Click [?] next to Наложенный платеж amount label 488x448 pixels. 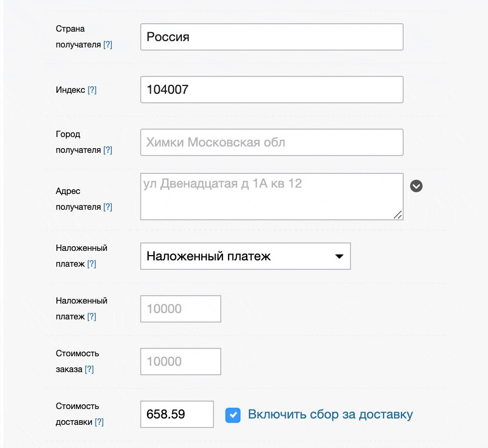pyautogui.click(x=92, y=317)
